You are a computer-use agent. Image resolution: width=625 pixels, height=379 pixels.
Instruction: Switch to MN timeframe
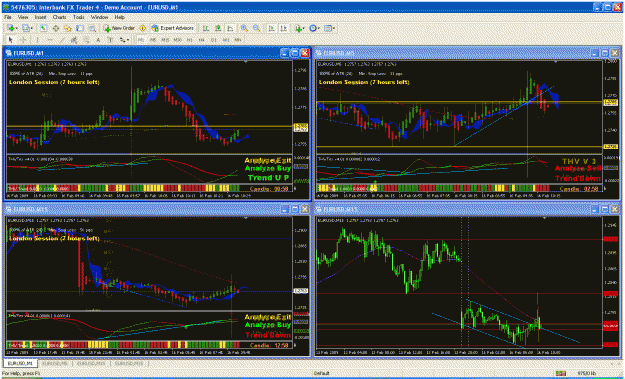(x=238, y=40)
